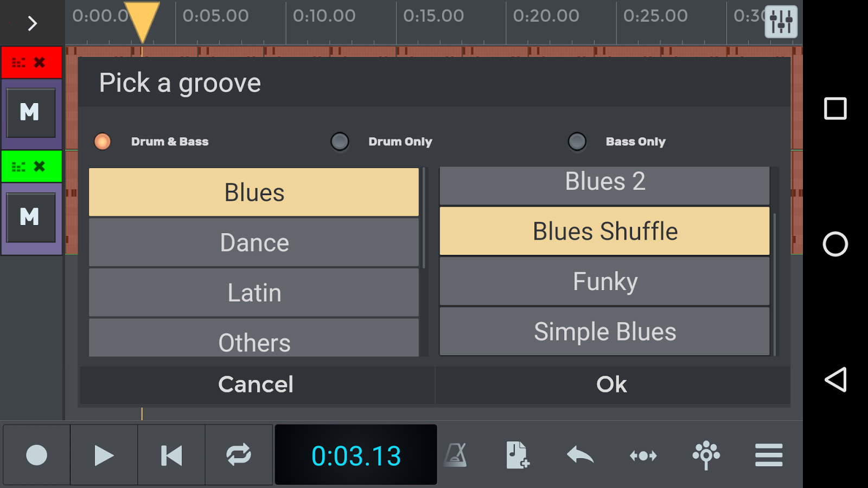The height and width of the screenshot is (488, 868).
Task: Select the Bass Only radio option
Action: pos(577,142)
